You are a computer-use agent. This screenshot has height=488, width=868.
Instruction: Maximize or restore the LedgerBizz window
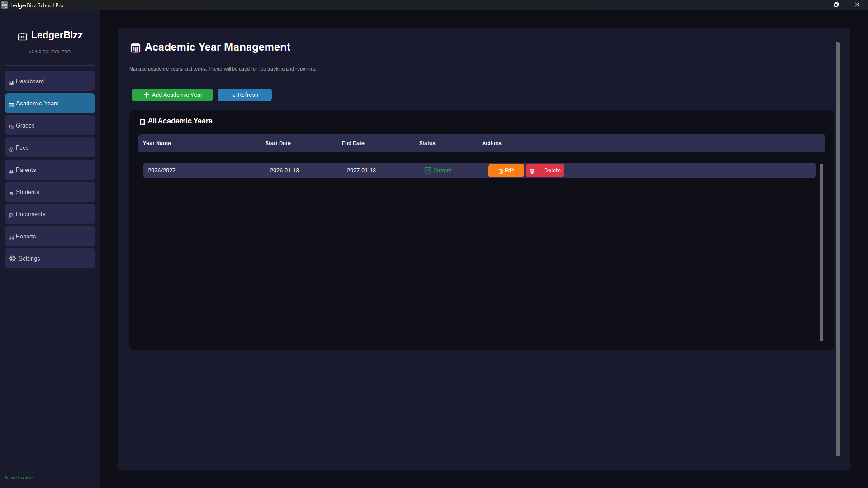[x=836, y=5]
